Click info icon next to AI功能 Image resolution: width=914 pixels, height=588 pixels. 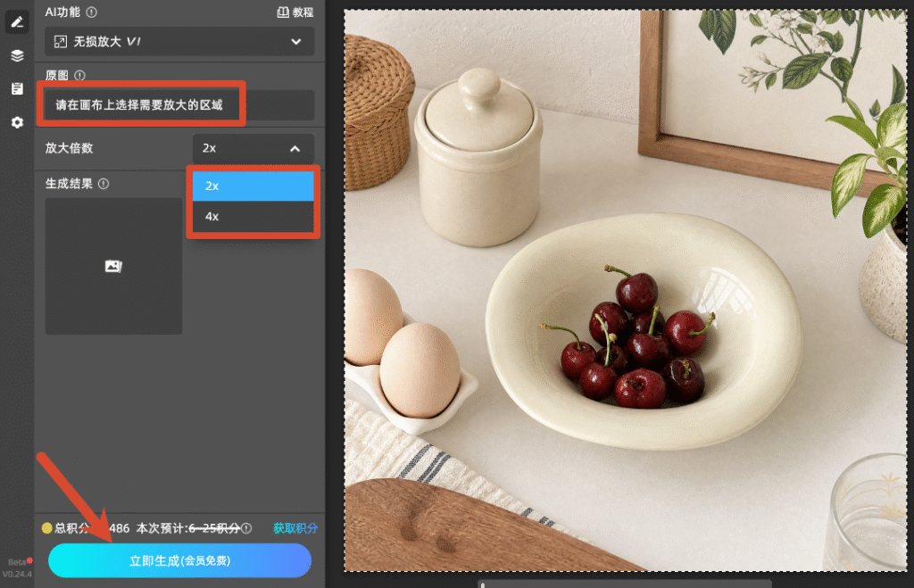click(92, 12)
